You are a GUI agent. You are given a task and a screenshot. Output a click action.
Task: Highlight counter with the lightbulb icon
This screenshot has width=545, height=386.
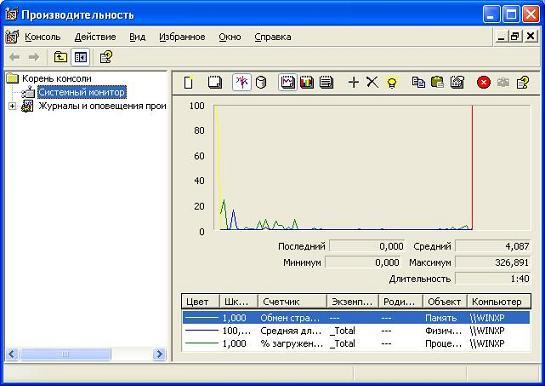392,83
